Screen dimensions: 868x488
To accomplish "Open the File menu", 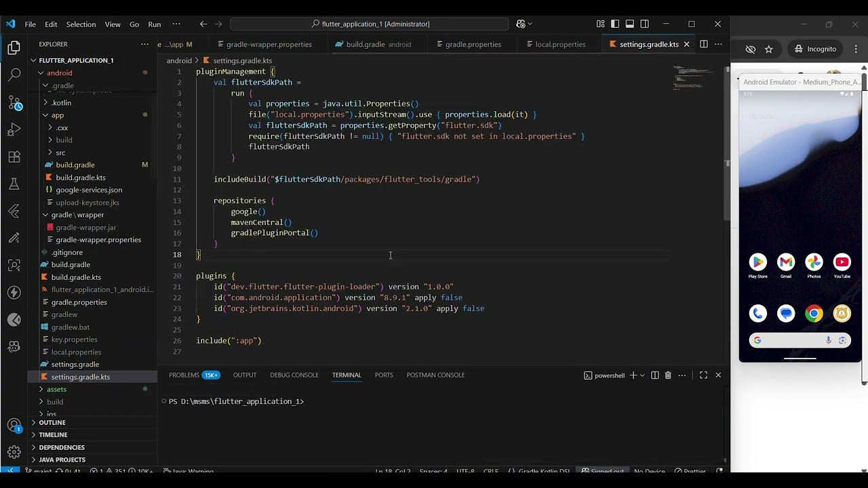I will (x=31, y=24).
